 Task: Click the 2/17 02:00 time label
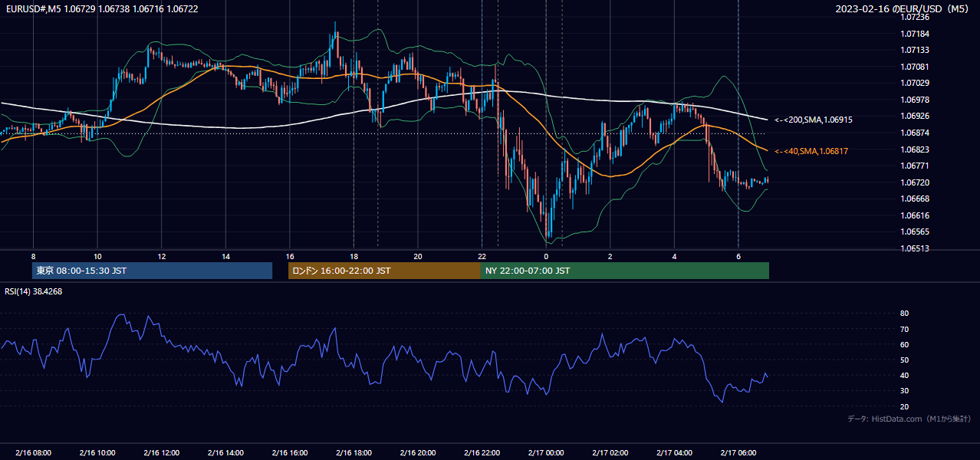click(610, 453)
